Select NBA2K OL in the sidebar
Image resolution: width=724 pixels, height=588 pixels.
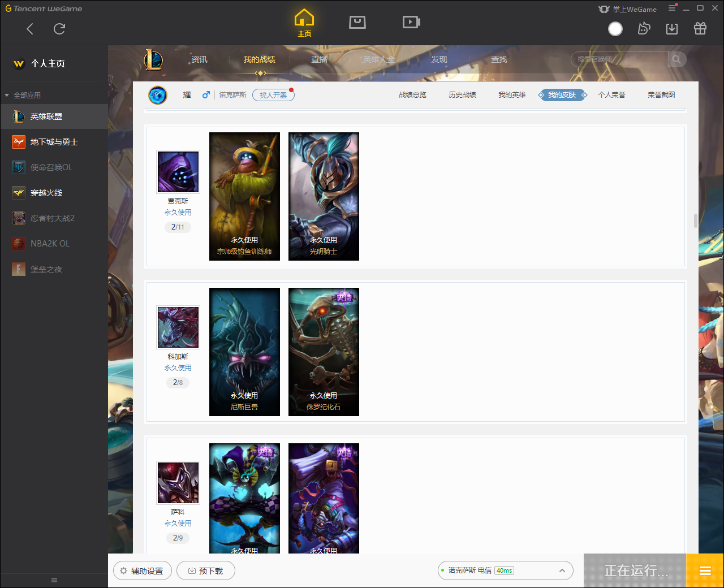(x=54, y=244)
